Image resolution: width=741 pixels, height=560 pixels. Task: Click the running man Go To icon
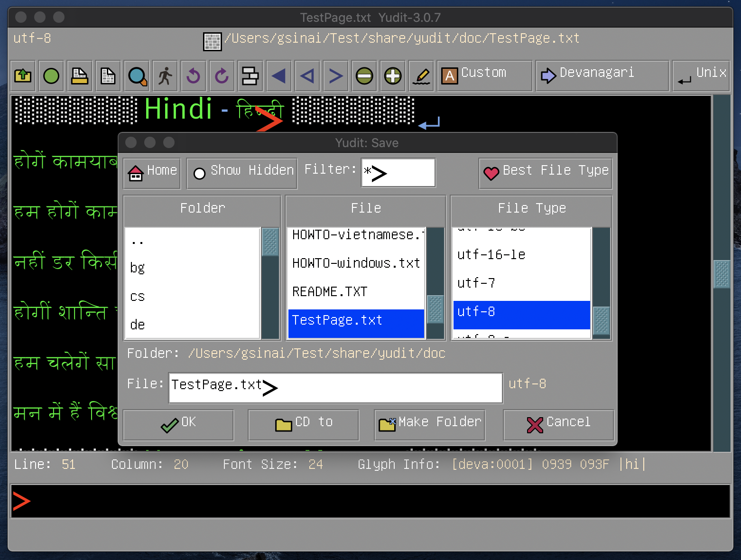pos(165,76)
